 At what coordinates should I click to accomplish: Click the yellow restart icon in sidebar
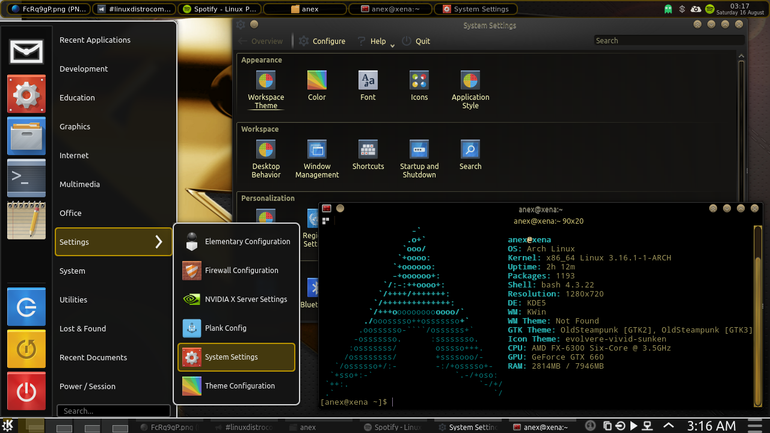pyautogui.click(x=27, y=349)
